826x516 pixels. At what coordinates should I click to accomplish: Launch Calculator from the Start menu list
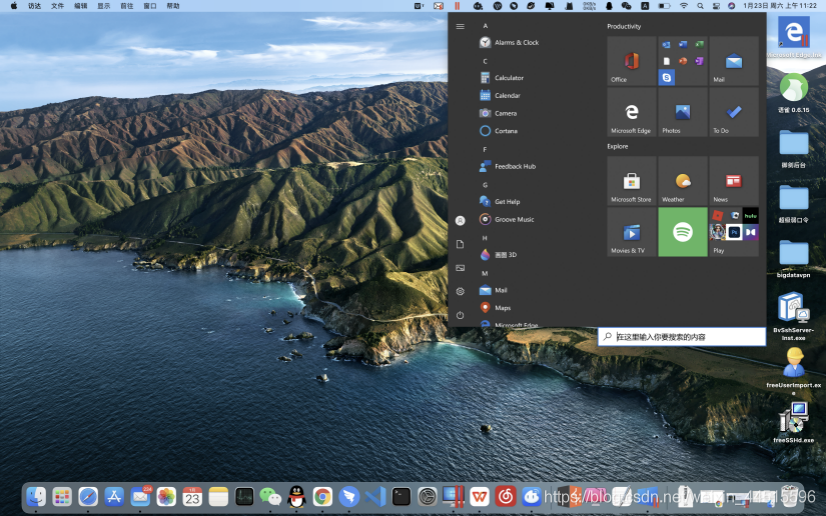[x=502, y=78]
